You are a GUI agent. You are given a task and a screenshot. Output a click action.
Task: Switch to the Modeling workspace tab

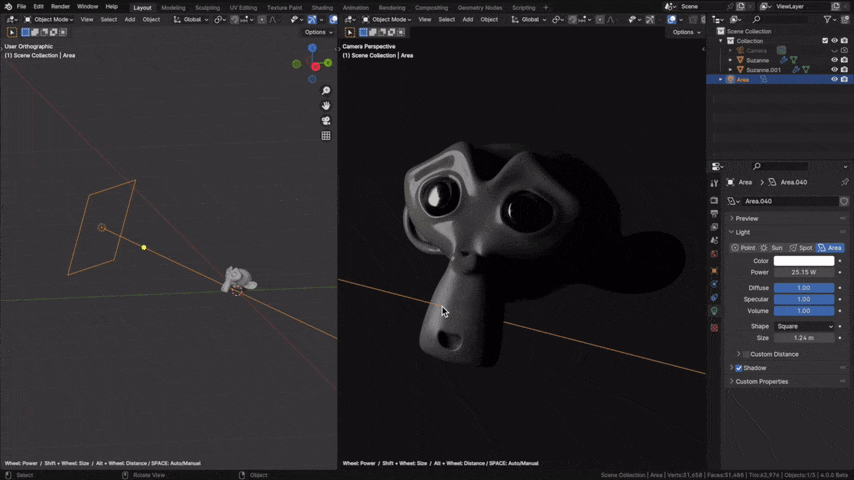(173, 8)
